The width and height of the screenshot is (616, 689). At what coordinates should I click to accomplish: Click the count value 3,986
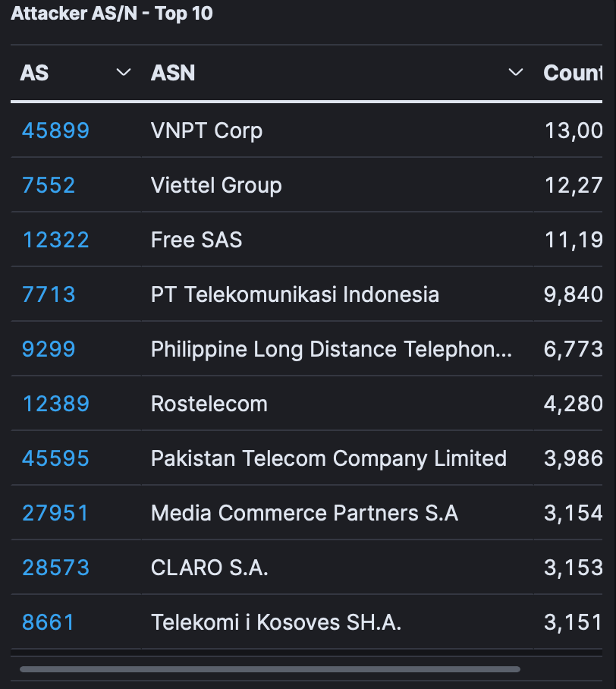pos(573,458)
